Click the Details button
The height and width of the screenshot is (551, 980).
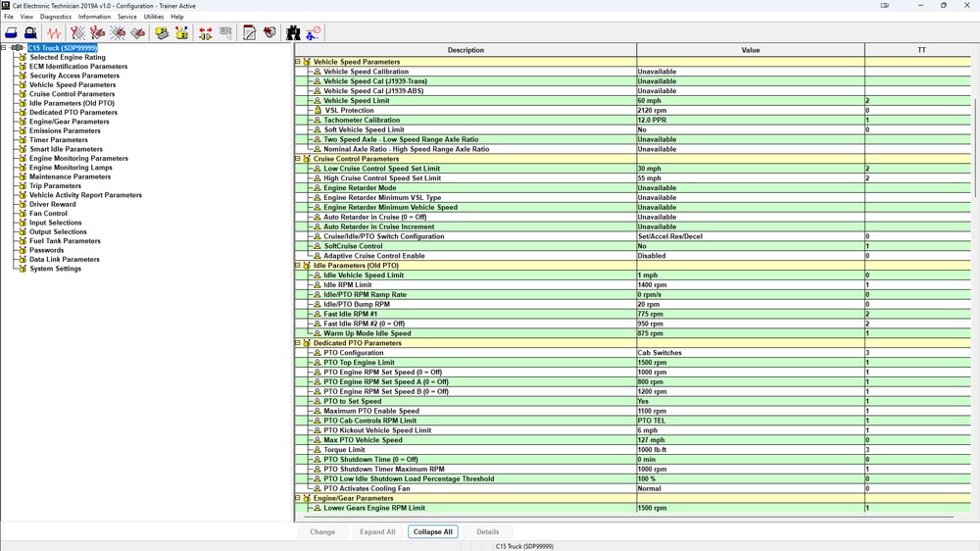(487, 531)
